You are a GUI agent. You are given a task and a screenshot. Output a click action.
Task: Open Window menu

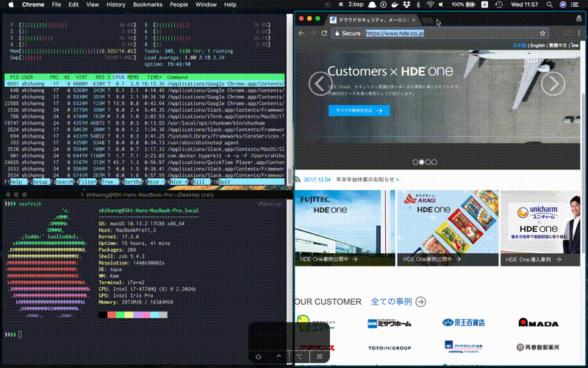tap(206, 4)
